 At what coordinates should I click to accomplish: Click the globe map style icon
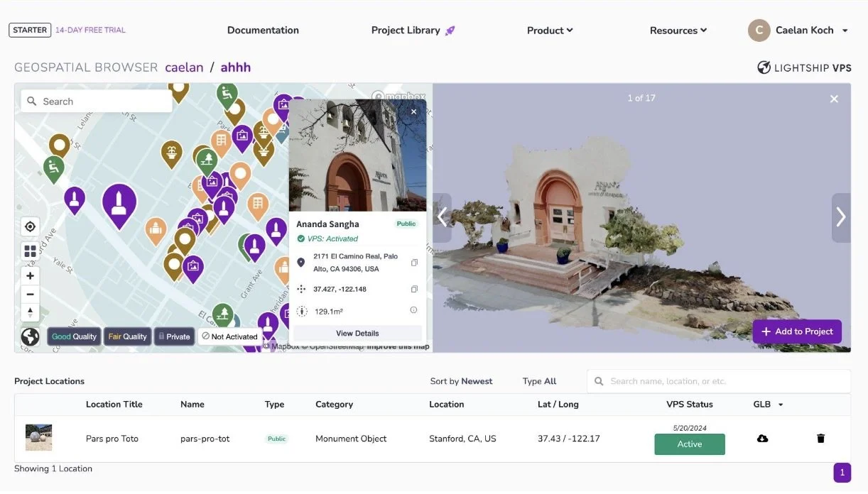coord(30,336)
